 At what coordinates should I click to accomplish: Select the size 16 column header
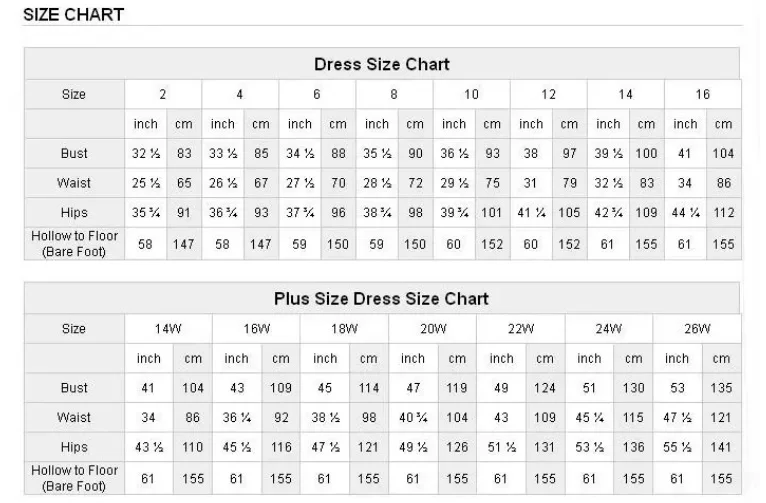click(x=702, y=94)
